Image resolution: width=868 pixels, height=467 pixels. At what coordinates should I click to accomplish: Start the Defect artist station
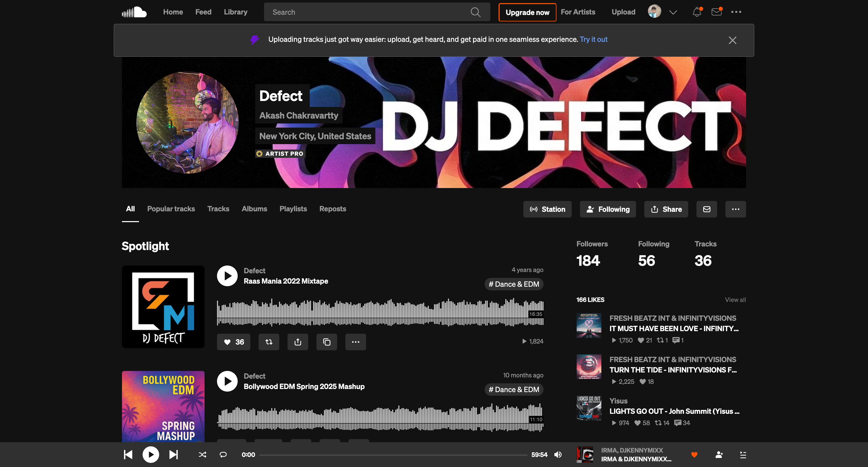(x=547, y=209)
